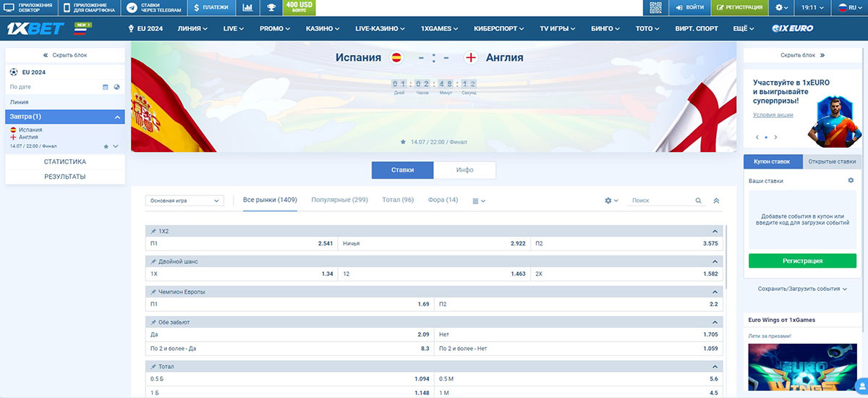Open the markets list view dropdown icon
The width and height of the screenshot is (868, 398).
tap(479, 200)
